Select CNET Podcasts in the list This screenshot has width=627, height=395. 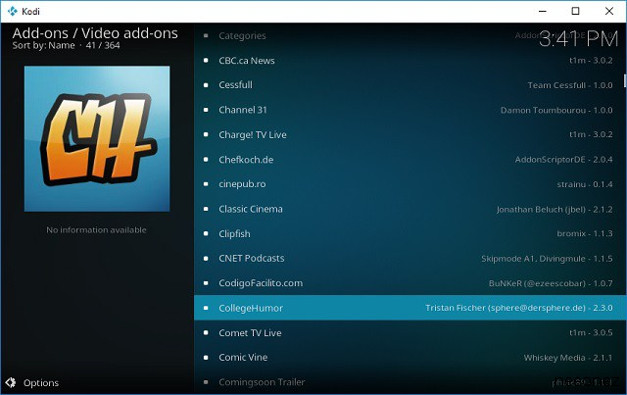(x=410, y=259)
